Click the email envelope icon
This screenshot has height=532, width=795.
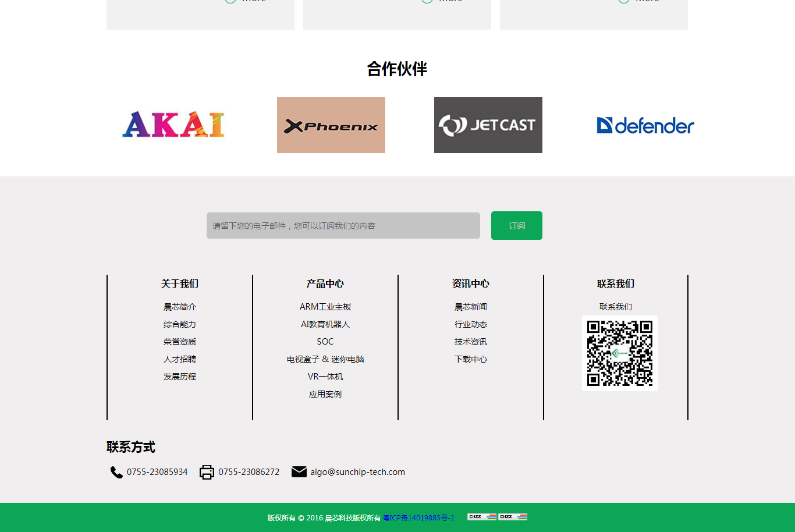pos(299,471)
